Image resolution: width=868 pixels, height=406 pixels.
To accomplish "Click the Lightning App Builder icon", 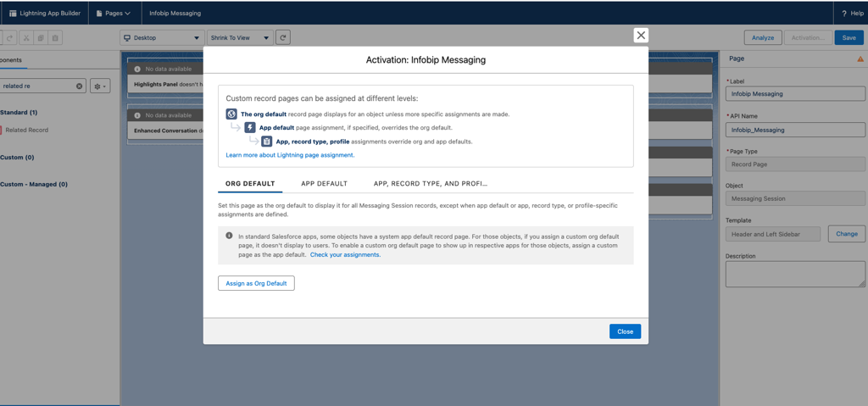I will pos(13,14).
